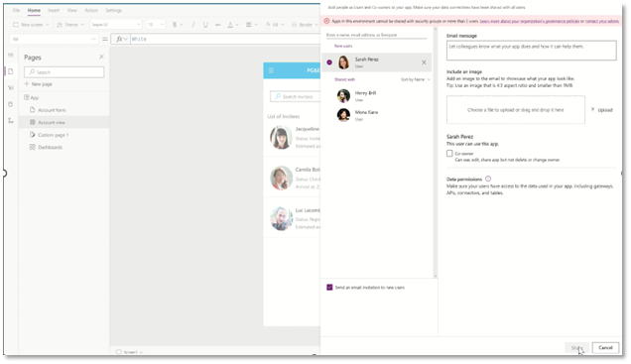
Task: Select the Sarah Perez radio indicator
Action: [329, 62]
